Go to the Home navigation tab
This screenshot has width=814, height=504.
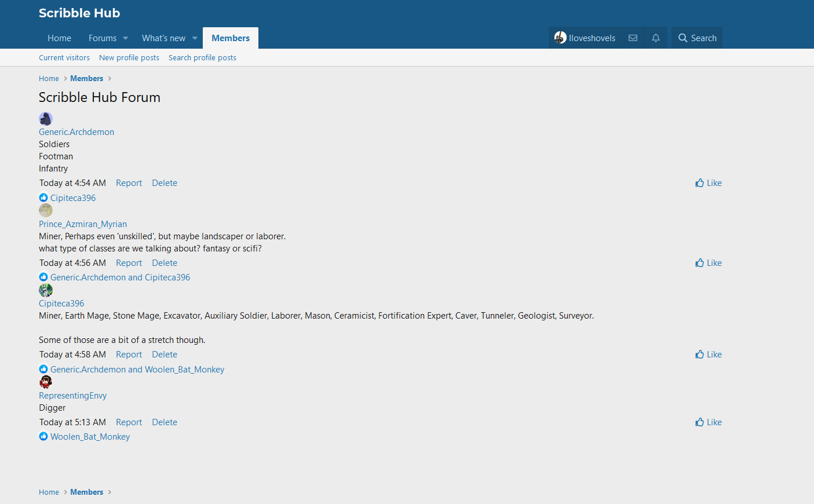(59, 38)
